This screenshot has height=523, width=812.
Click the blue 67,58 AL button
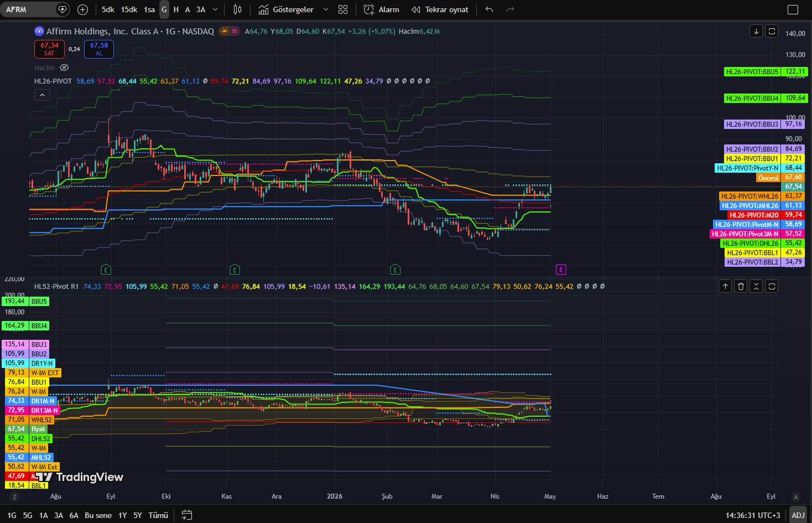point(99,49)
